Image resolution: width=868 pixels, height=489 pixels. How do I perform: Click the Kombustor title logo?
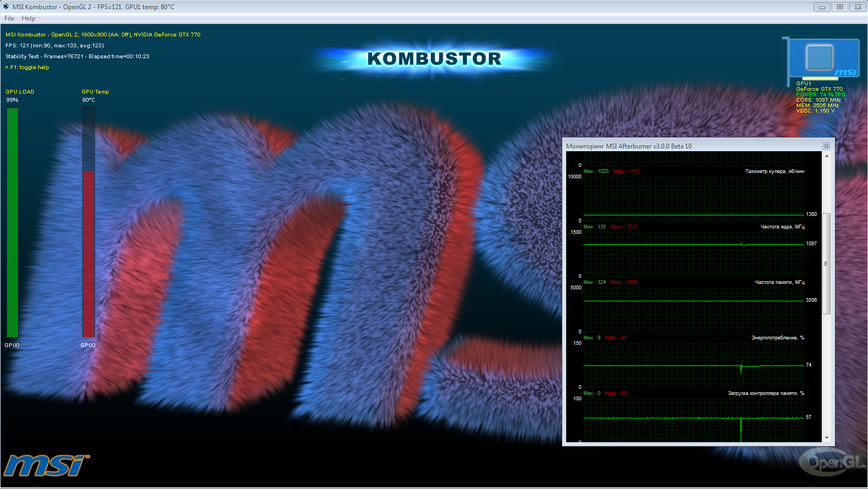tap(434, 59)
